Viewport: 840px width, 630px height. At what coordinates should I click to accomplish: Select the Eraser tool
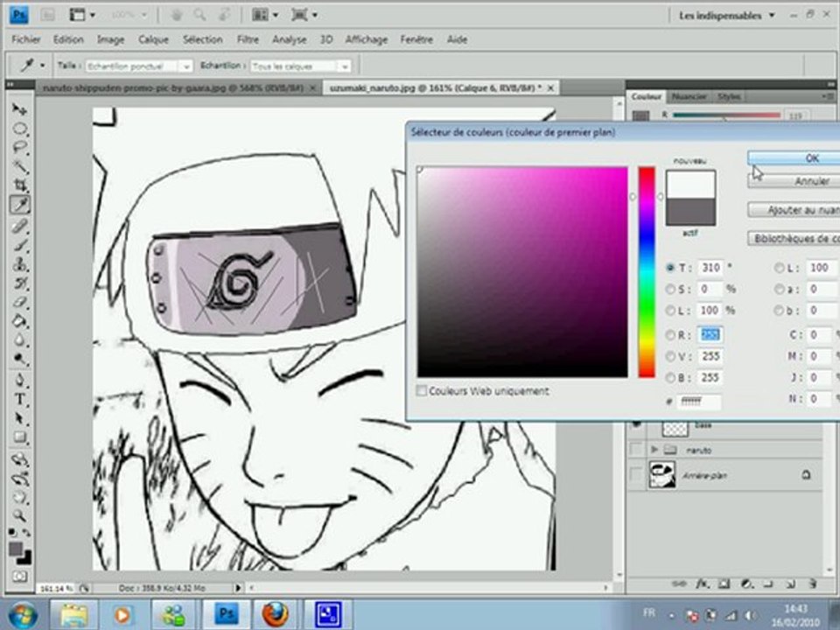pos(20,302)
